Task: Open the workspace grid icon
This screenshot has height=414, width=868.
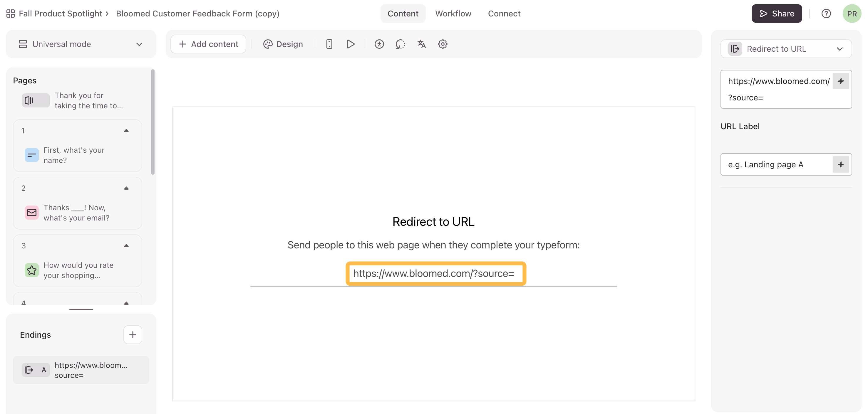Action: point(11,14)
